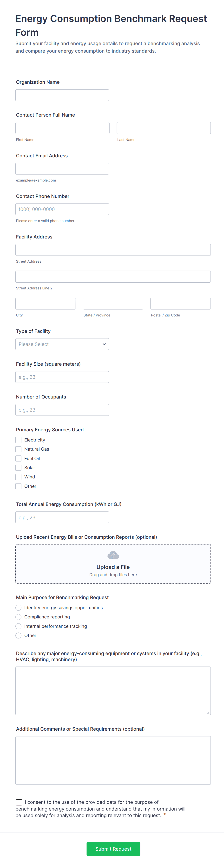Tick the Natural Gas checkbox
This screenshot has height=868, width=224.
19,449
